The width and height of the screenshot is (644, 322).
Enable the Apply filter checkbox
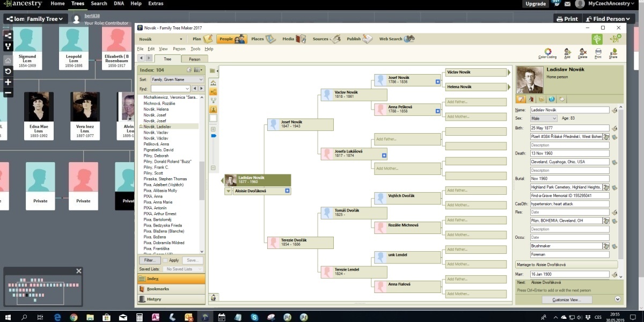click(x=166, y=260)
